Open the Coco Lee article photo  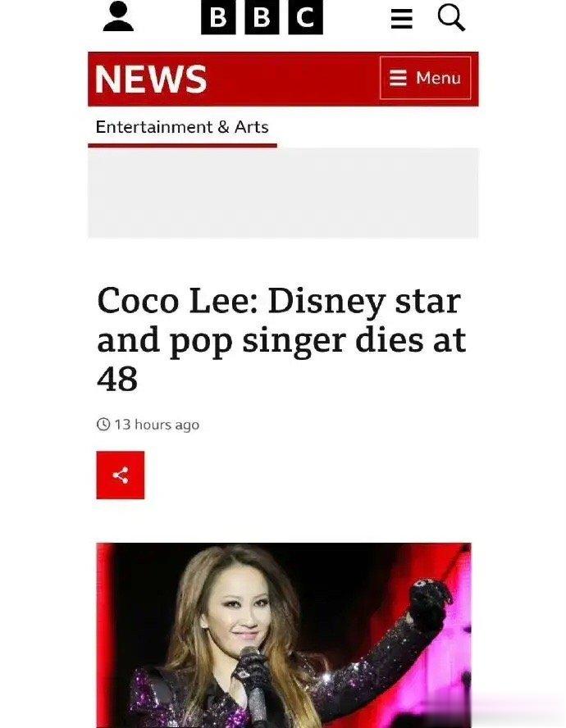click(x=284, y=635)
